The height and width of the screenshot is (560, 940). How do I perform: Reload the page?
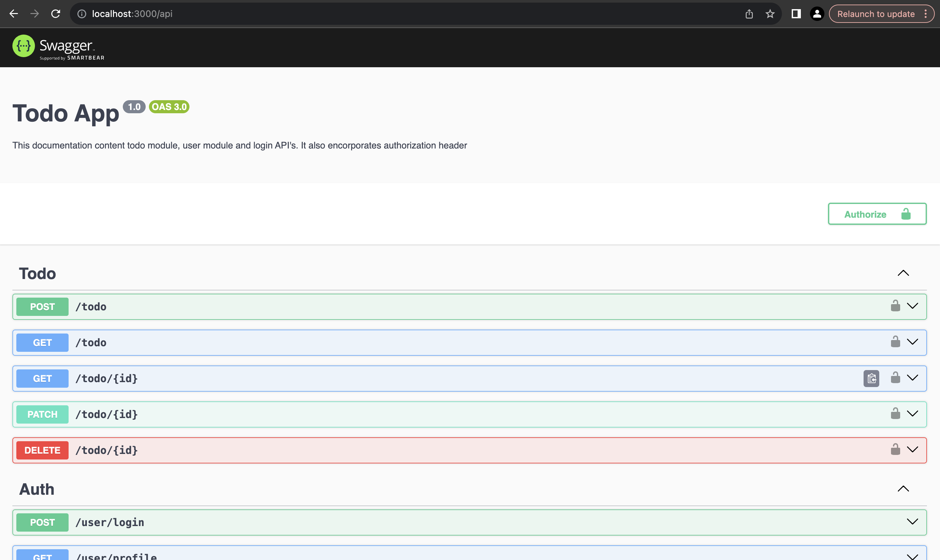pyautogui.click(x=56, y=14)
